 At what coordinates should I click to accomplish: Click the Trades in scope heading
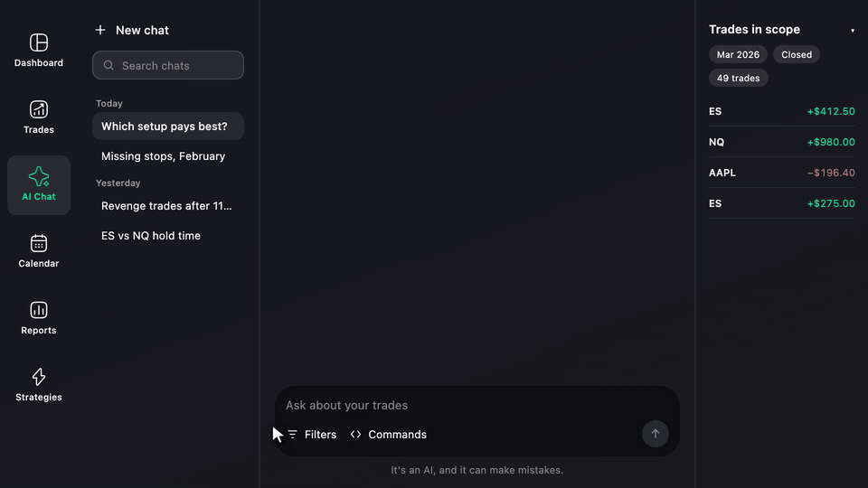[x=754, y=29]
